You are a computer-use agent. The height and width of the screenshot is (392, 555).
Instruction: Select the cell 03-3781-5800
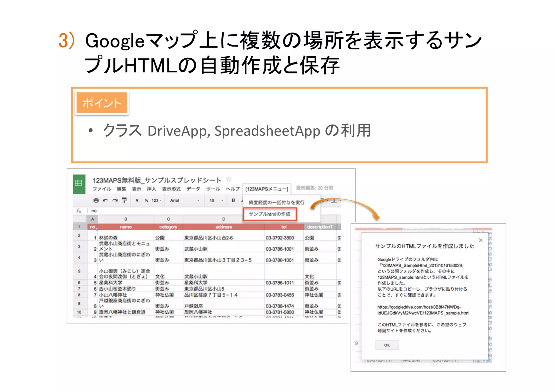pyautogui.click(x=284, y=312)
